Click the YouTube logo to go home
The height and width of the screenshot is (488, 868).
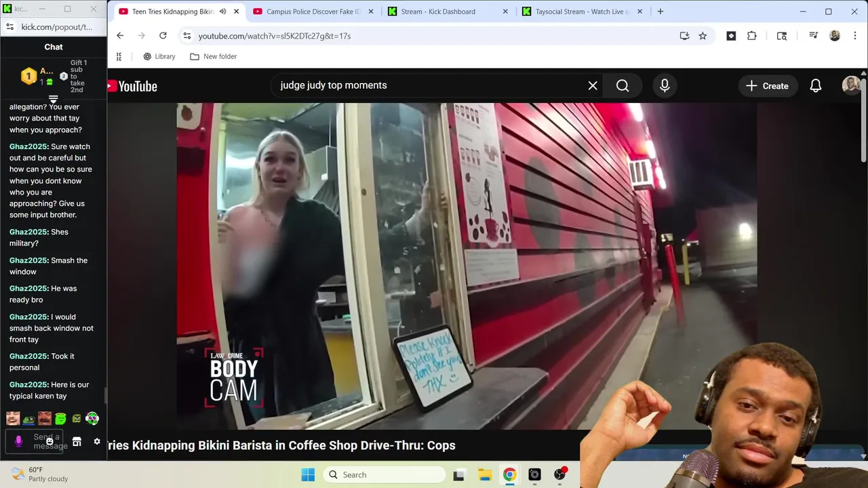(x=132, y=86)
